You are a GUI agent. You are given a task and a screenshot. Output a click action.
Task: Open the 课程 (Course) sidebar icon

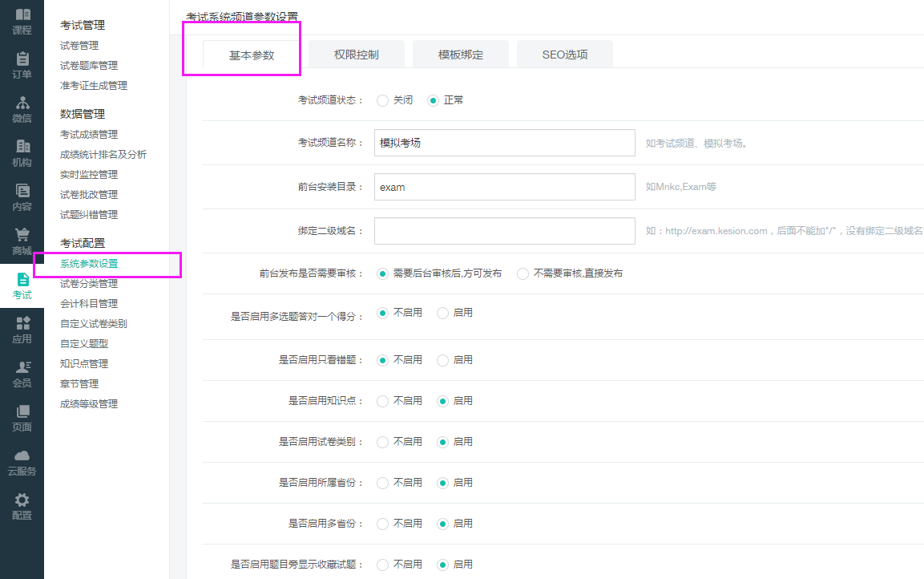(x=22, y=15)
